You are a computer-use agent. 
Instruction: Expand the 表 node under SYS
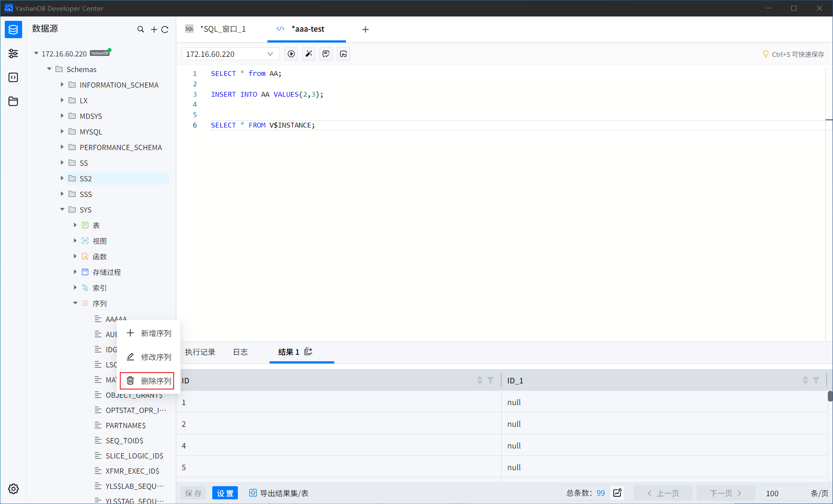(x=75, y=225)
